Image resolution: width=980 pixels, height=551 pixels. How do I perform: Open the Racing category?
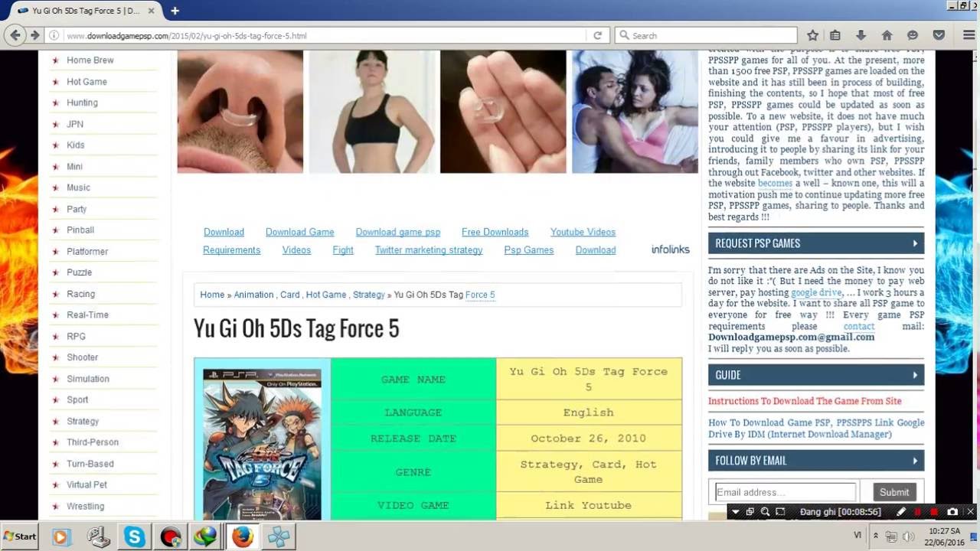coord(80,294)
